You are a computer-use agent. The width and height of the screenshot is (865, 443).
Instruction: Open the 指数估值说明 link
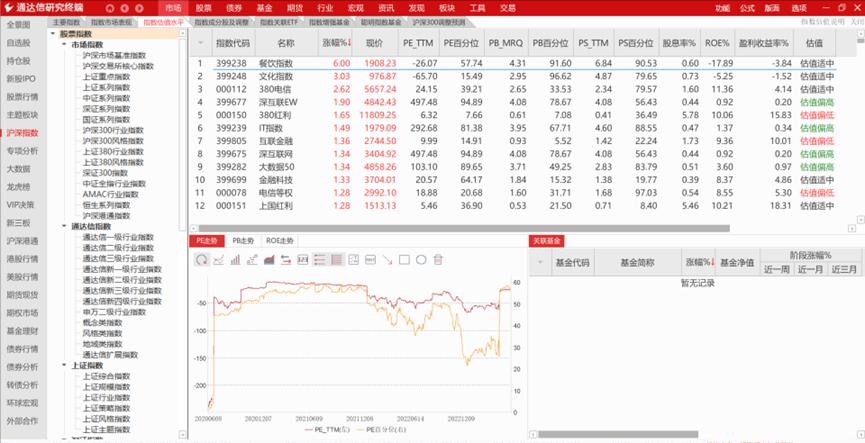823,22
